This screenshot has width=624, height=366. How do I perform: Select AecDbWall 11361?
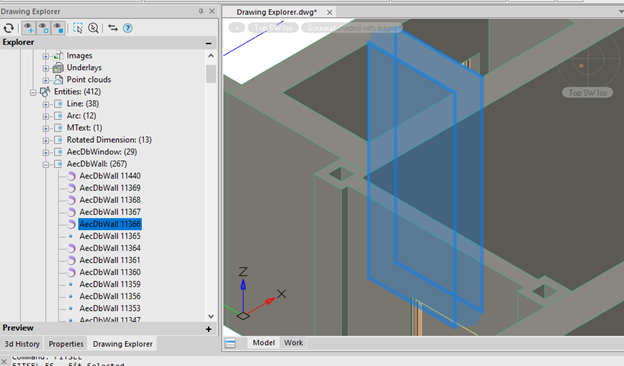coord(110,260)
